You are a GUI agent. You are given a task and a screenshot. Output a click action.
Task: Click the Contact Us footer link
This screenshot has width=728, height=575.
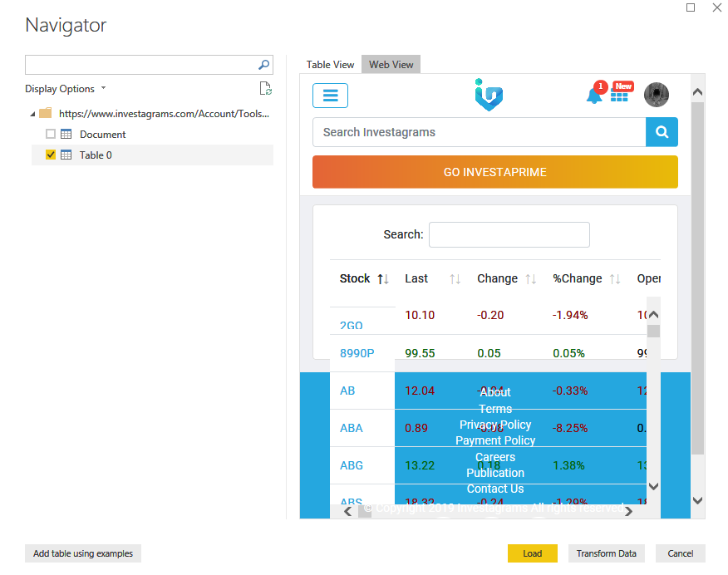click(495, 489)
